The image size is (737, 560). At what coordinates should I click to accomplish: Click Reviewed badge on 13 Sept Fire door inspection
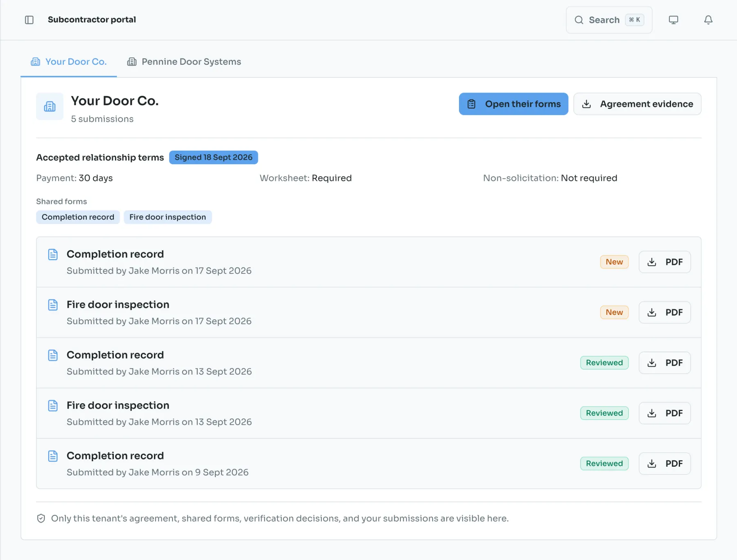coord(604,413)
